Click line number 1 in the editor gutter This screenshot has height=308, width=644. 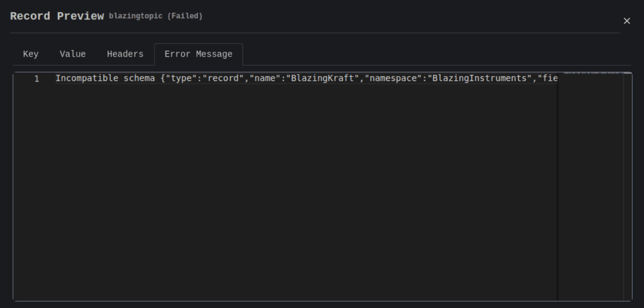[x=36, y=78]
